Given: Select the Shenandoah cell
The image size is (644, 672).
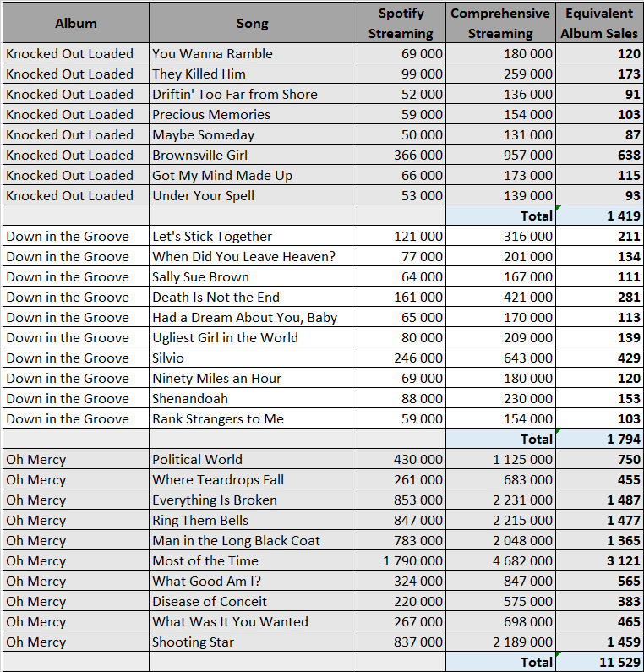Looking at the screenshot, I should click(x=253, y=398).
